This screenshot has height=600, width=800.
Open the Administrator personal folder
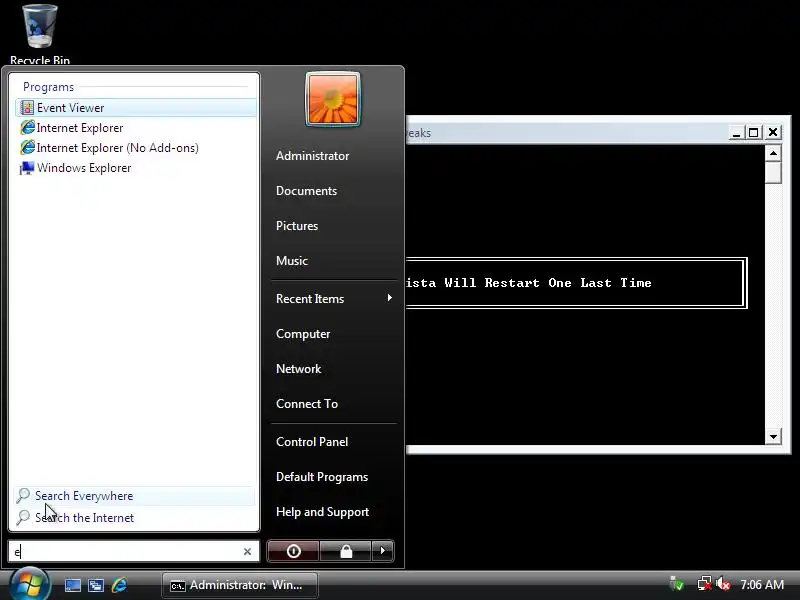point(312,156)
